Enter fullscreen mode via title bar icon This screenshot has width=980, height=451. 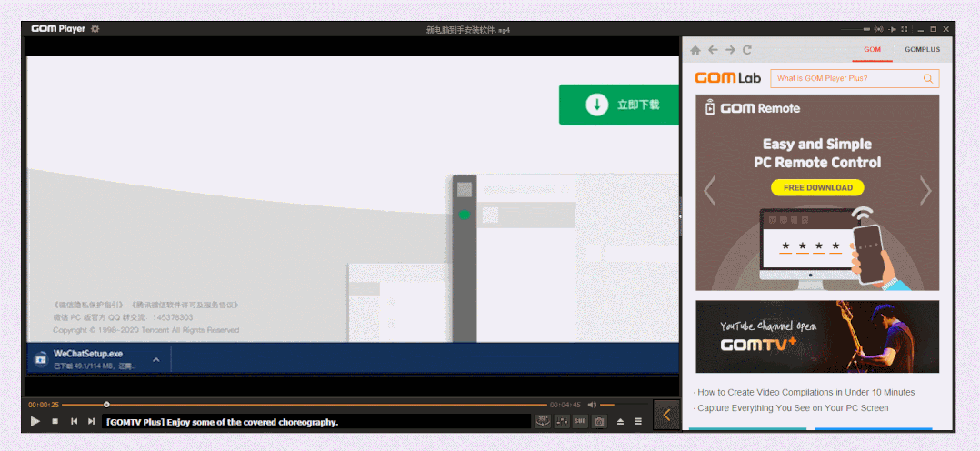coord(905,29)
